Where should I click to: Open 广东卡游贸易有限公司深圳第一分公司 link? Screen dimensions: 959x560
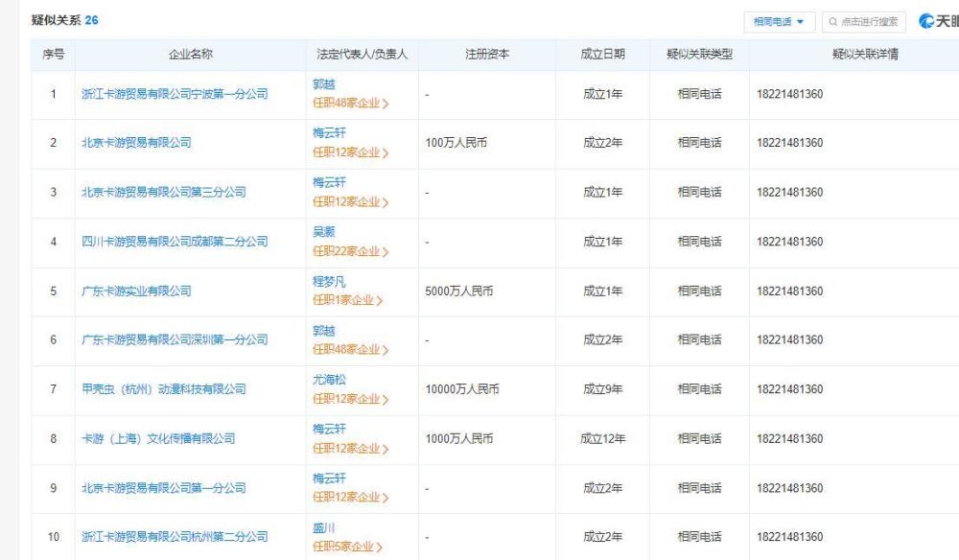(x=174, y=340)
